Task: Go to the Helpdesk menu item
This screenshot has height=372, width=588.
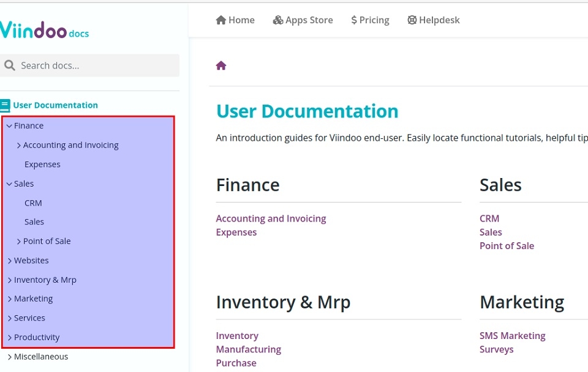Action: tap(439, 20)
